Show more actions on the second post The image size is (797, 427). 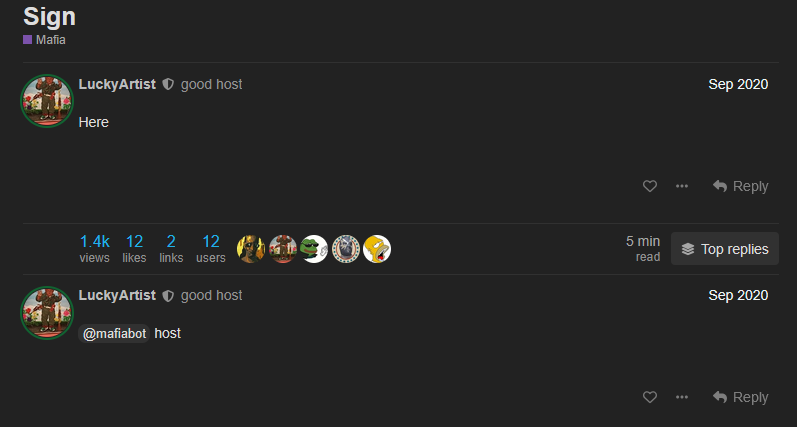[682, 397]
